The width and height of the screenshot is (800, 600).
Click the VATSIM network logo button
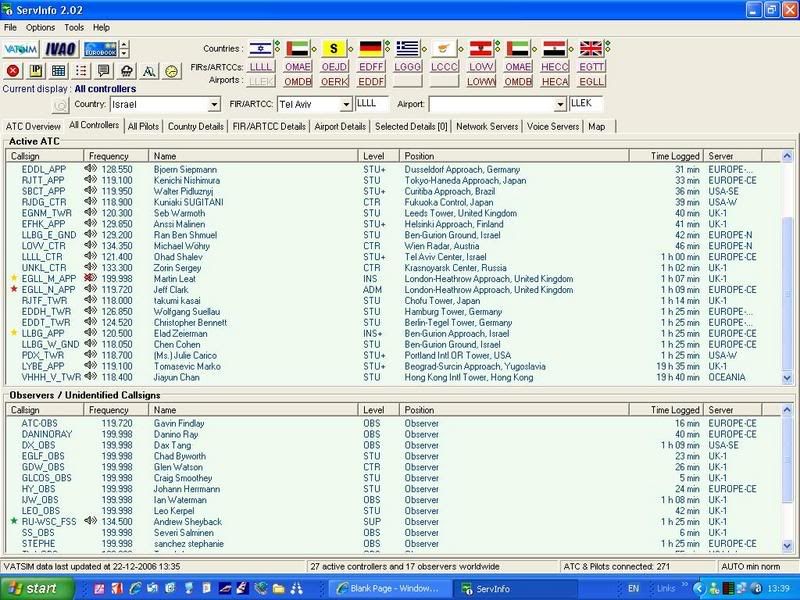[x=20, y=48]
